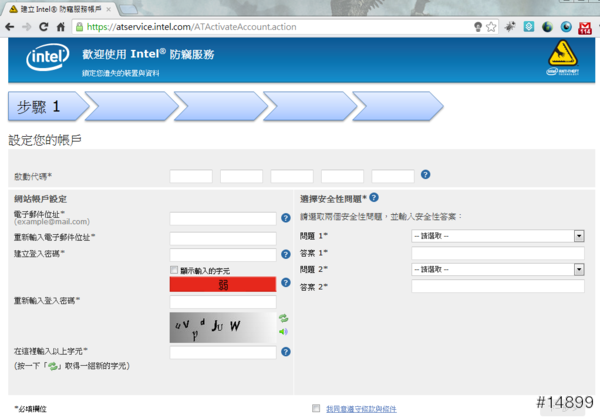Click the first activation code box
This screenshot has width=600, height=418.
(x=191, y=176)
